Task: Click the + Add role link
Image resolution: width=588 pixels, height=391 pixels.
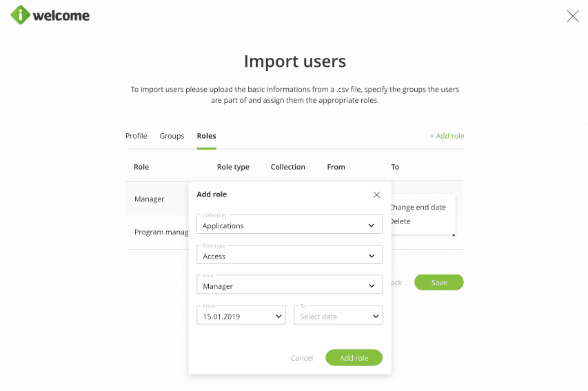Action: click(447, 136)
